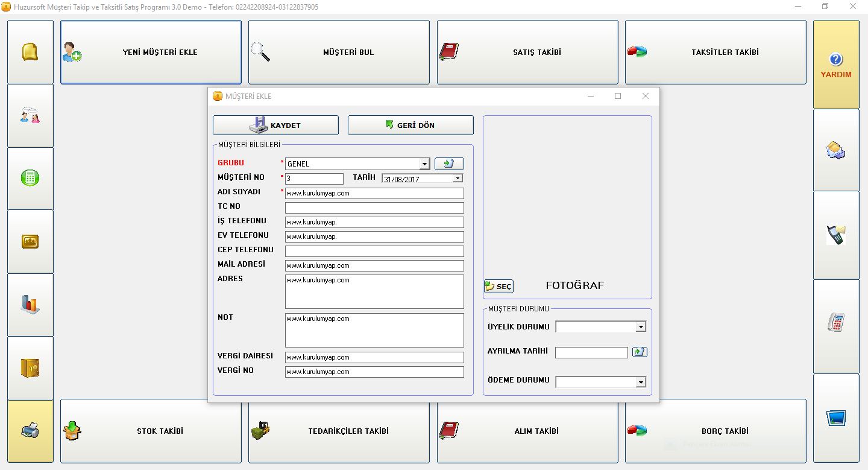
Task: Click KAYDET to save customer
Action: [x=275, y=125]
